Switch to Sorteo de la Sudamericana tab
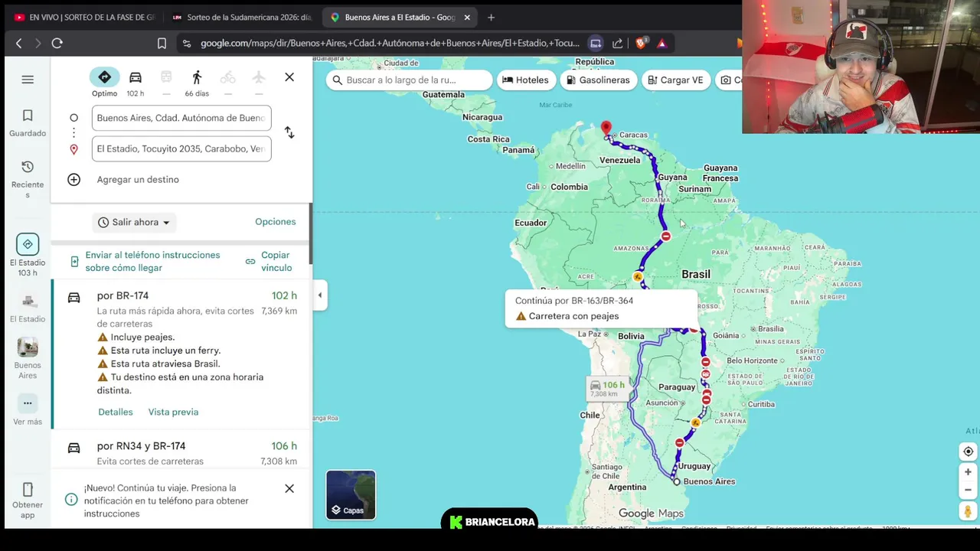 coord(242,17)
